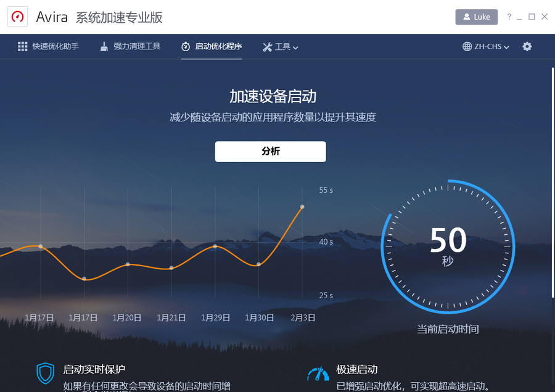
Task: Open the 工具 dropdown menu
Action: 281,46
